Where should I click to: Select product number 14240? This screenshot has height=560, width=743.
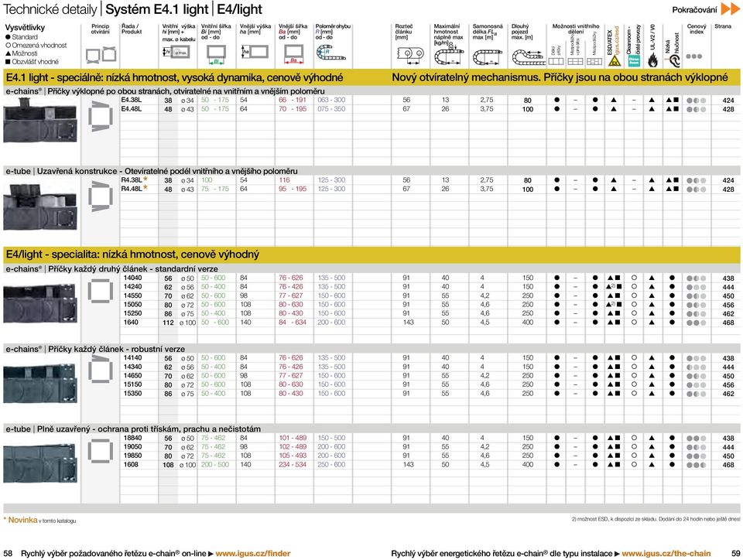coord(132,287)
